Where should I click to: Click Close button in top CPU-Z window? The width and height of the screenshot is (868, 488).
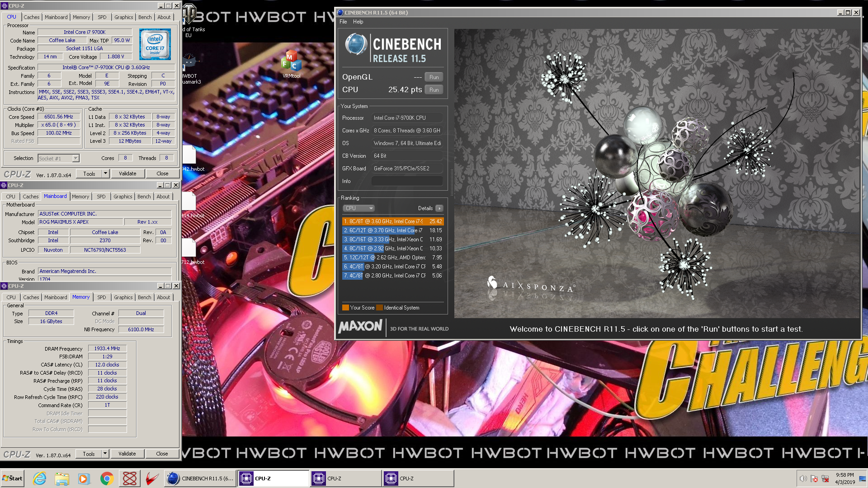point(162,174)
